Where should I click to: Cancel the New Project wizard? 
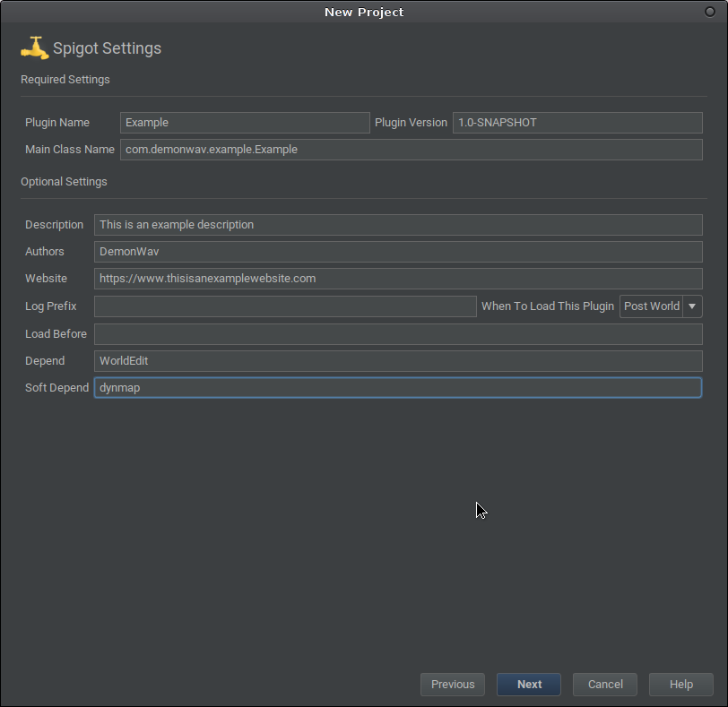pyautogui.click(x=605, y=685)
